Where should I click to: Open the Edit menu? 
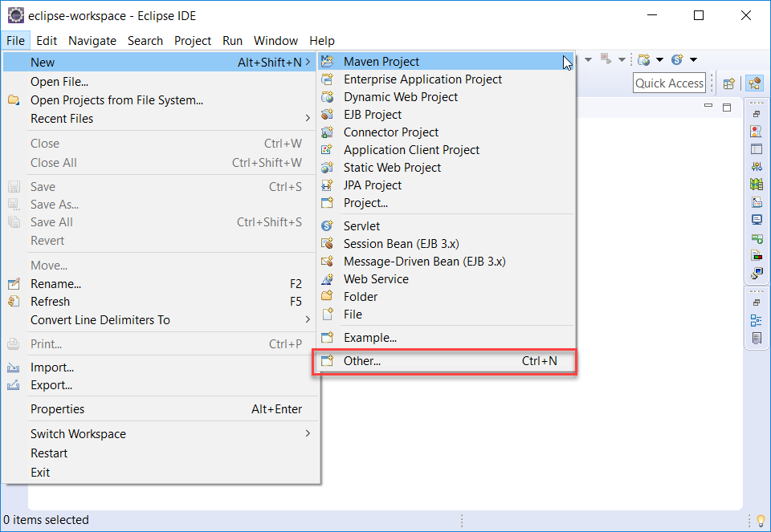(x=47, y=40)
